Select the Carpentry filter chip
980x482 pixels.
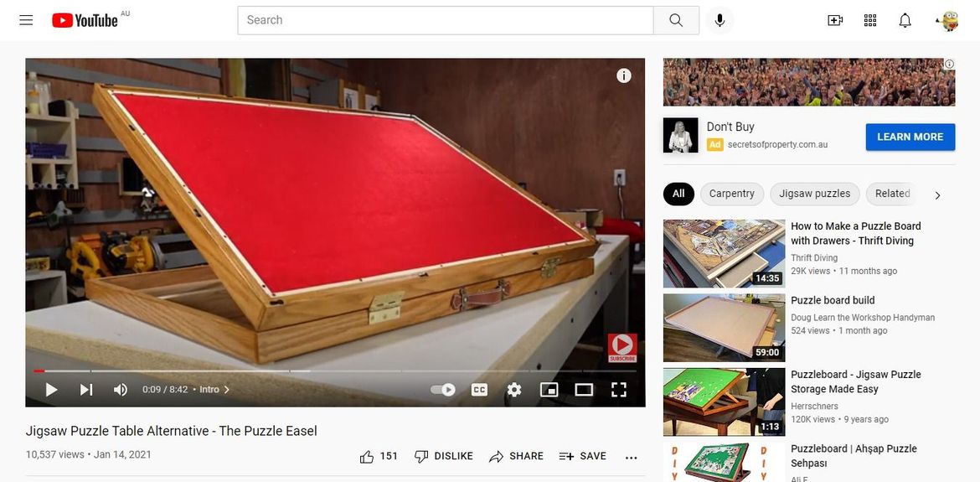pyautogui.click(x=731, y=194)
